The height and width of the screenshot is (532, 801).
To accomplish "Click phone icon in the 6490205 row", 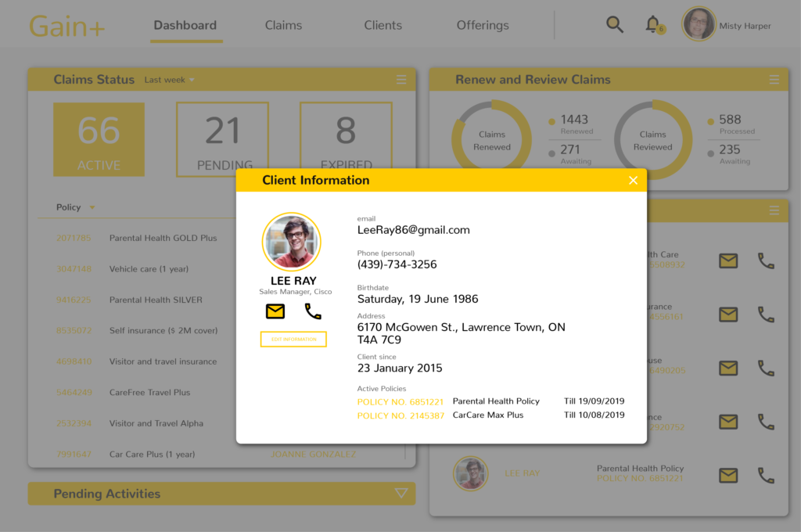I will click(766, 368).
